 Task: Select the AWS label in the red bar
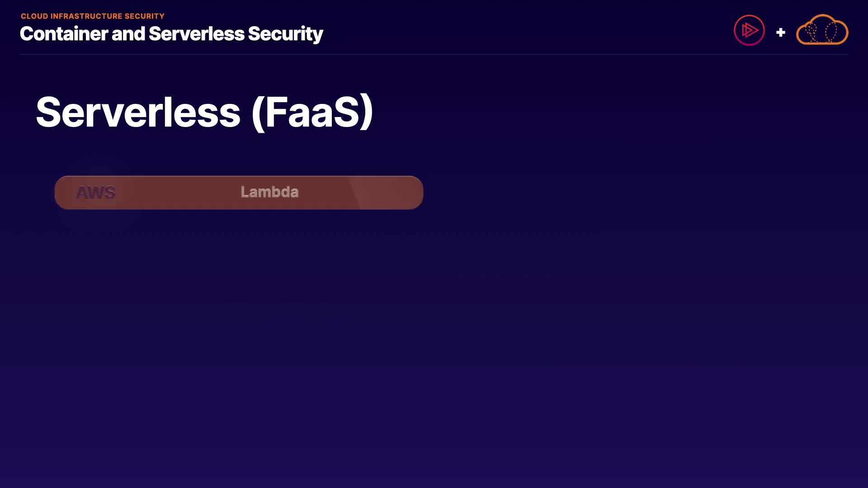96,192
